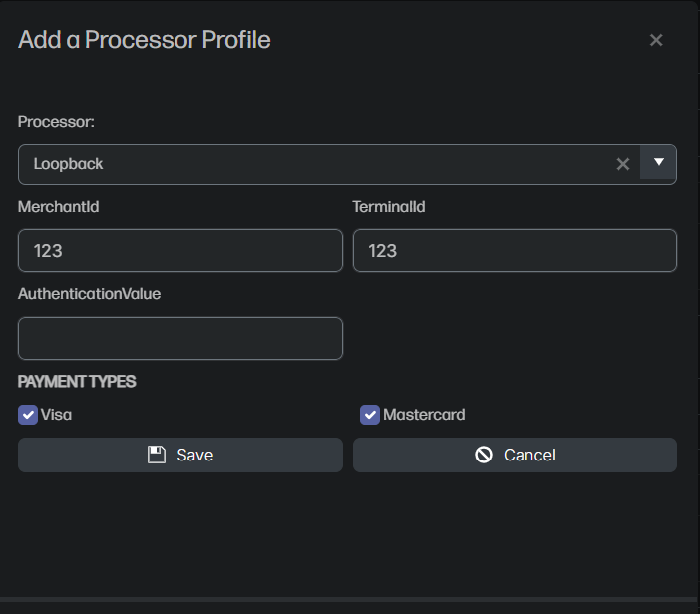The width and height of the screenshot is (700, 614).
Task: Click the PAYMENT TYPES section heading
Action: point(77,382)
